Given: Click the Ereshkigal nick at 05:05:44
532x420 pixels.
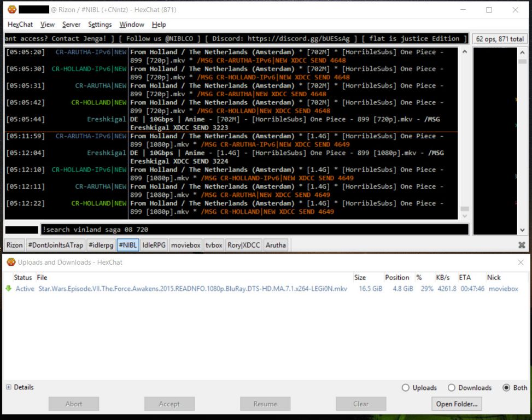Looking at the screenshot, I should pyautogui.click(x=107, y=119).
